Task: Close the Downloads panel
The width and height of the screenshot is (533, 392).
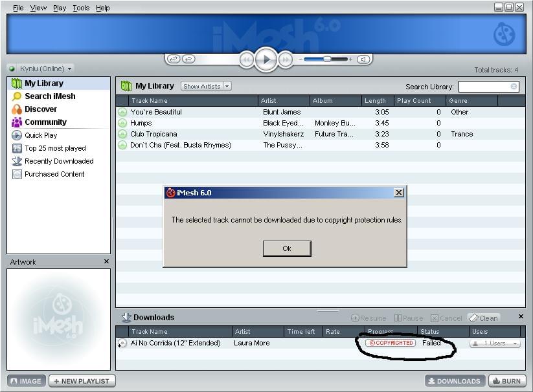Action: 521,316
